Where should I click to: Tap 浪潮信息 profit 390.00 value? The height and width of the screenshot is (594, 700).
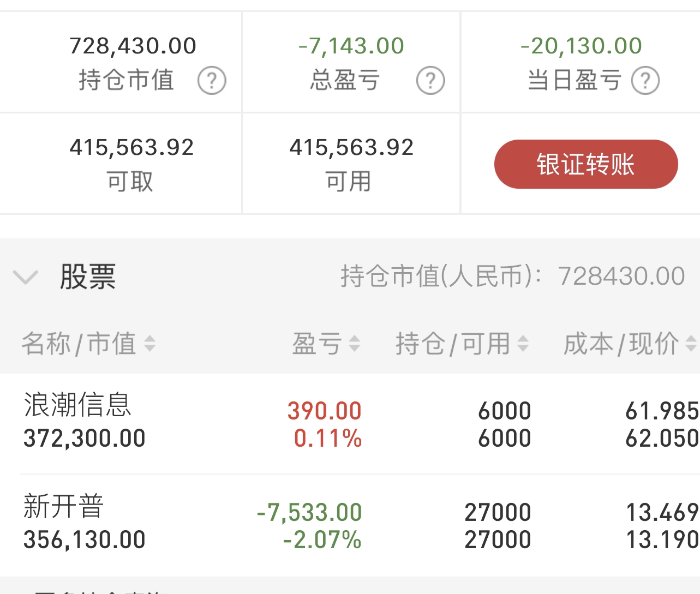click(325, 411)
